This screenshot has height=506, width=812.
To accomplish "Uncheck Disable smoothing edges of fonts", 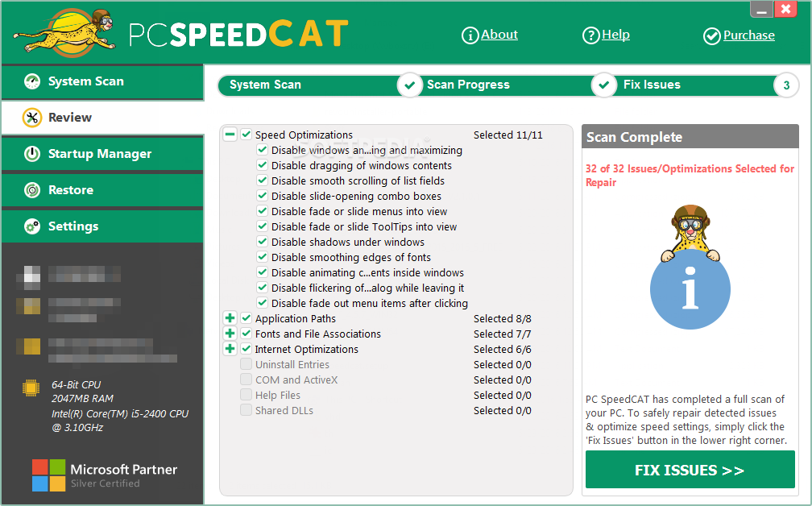I will pos(262,257).
